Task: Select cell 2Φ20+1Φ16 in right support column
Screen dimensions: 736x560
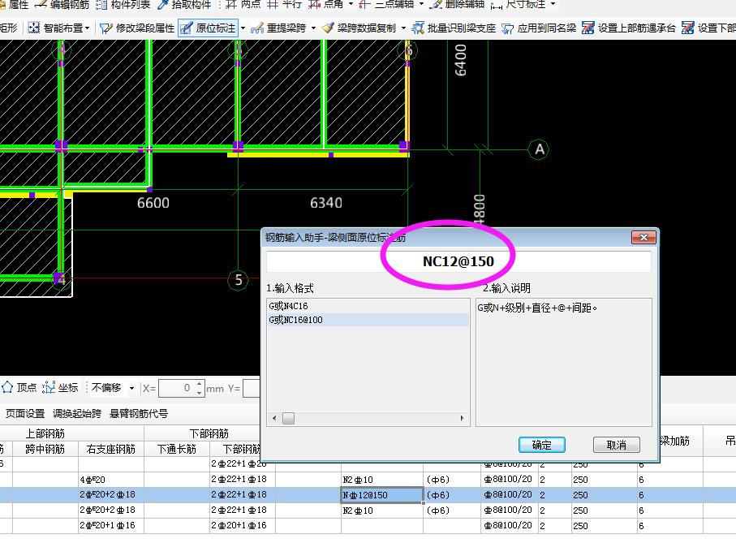Action: pos(111,526)
